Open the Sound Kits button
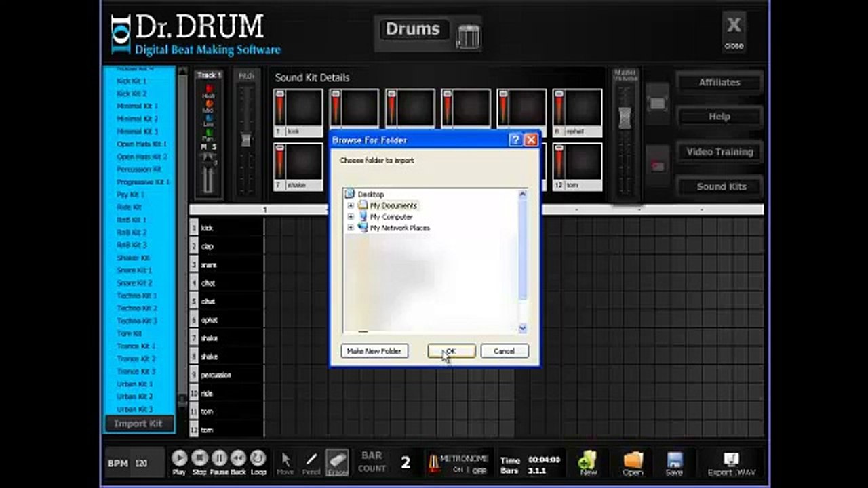Screen dimensions: 868x488 (719, 186)
